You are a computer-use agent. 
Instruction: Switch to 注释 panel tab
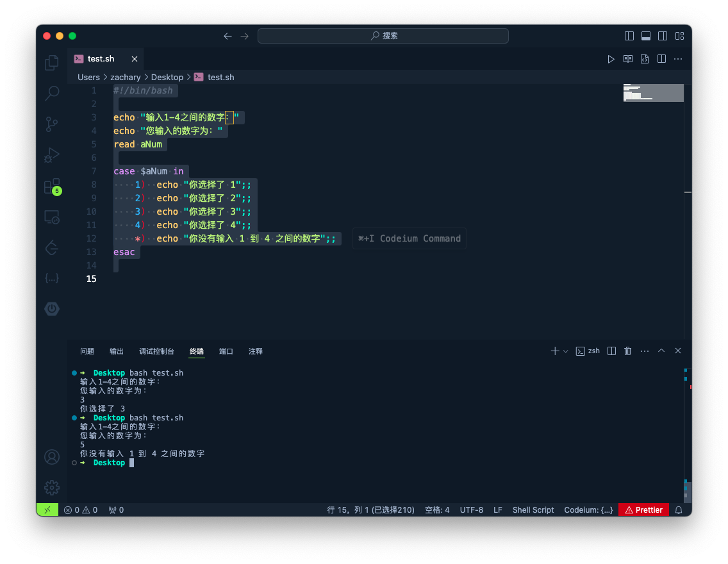click(255, 351)
